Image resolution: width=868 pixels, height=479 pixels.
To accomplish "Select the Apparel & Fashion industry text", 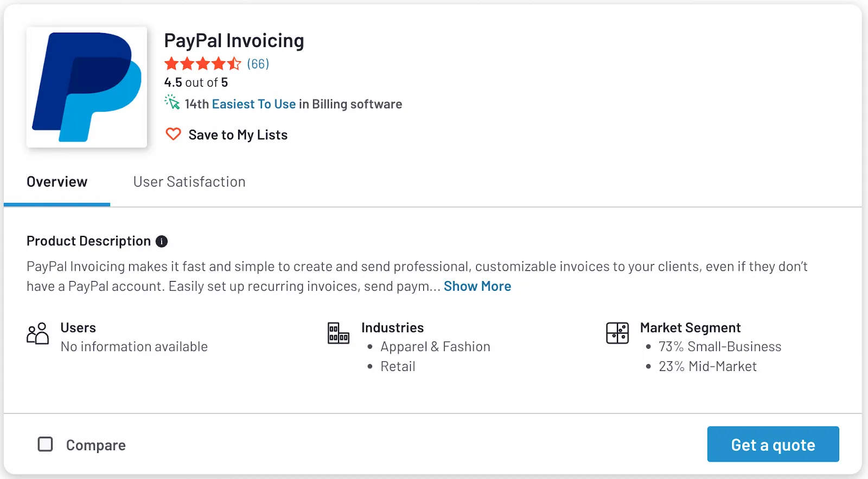I will point(435,347).
